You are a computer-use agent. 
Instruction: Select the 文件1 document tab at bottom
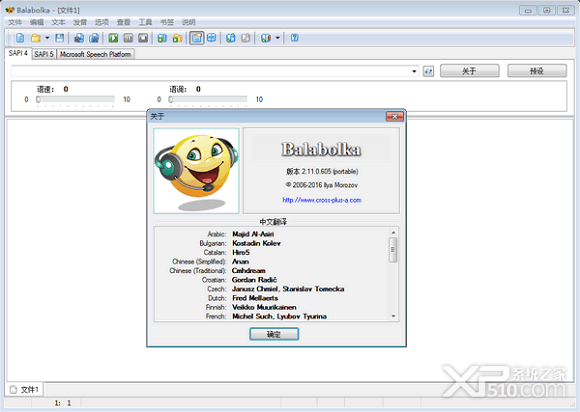click(24, 389)
